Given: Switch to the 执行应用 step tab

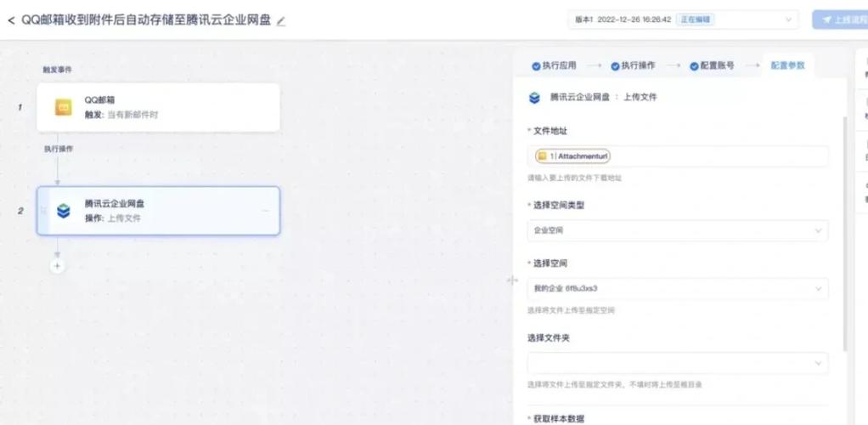Looking at the screenshot, I should pyautogui.click(x=554, y=66).
